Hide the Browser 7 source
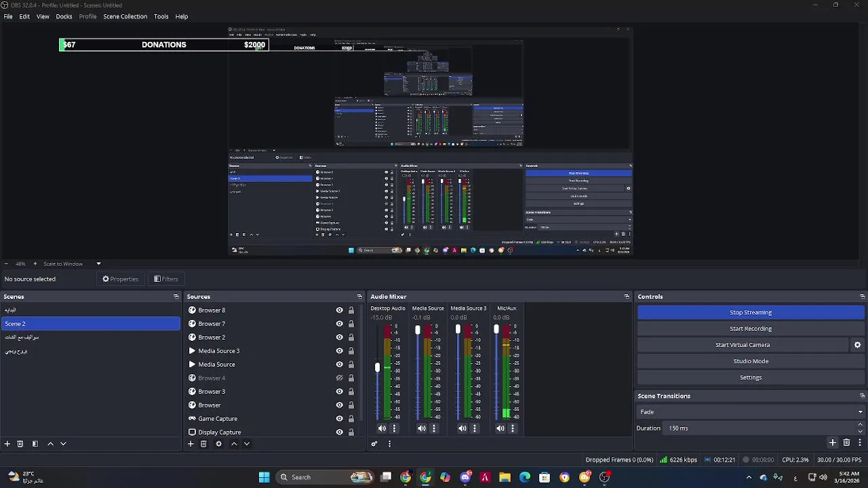Screen dimensions: 868x488 click(340, 324)
